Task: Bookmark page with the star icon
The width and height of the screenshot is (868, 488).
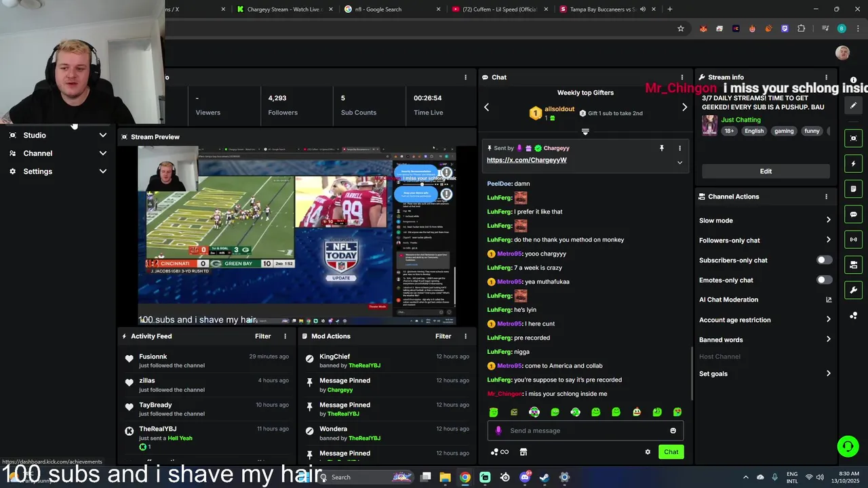Action: coord(681,28)
